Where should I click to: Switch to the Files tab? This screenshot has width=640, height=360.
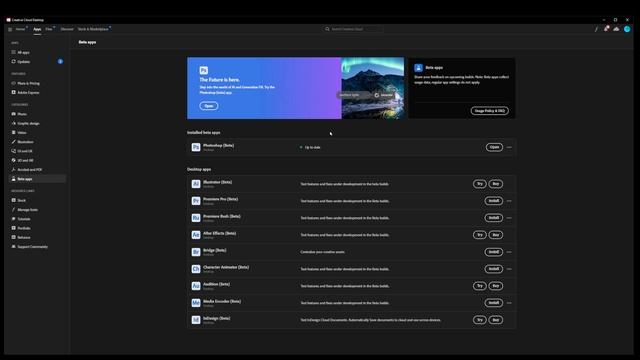click(x=49, y=29)
